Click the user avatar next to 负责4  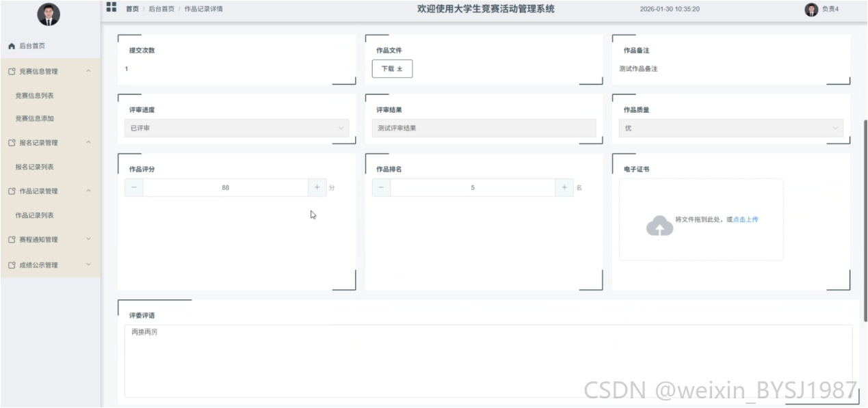[x=811, y=10]
